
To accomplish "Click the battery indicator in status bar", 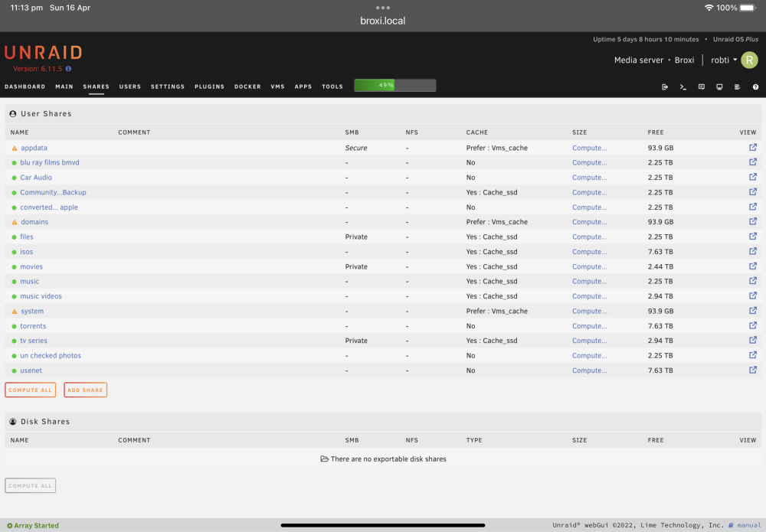I will click(x=748, y=8).
